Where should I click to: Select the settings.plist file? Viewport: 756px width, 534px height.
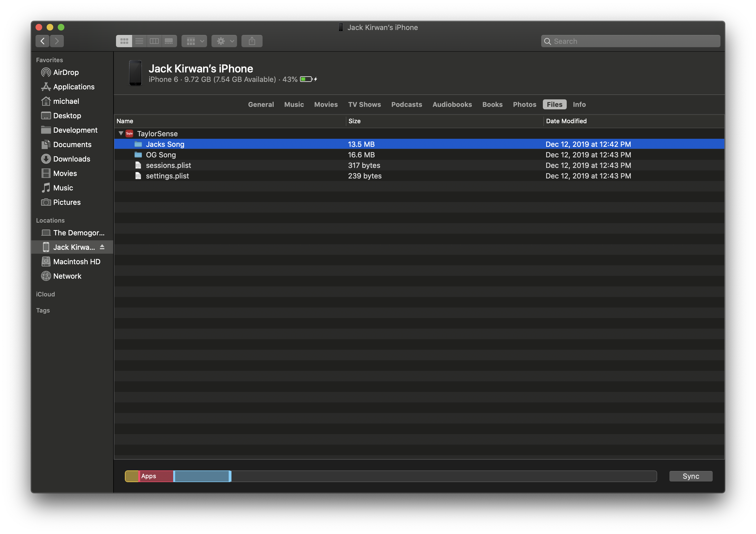point(419,176)
